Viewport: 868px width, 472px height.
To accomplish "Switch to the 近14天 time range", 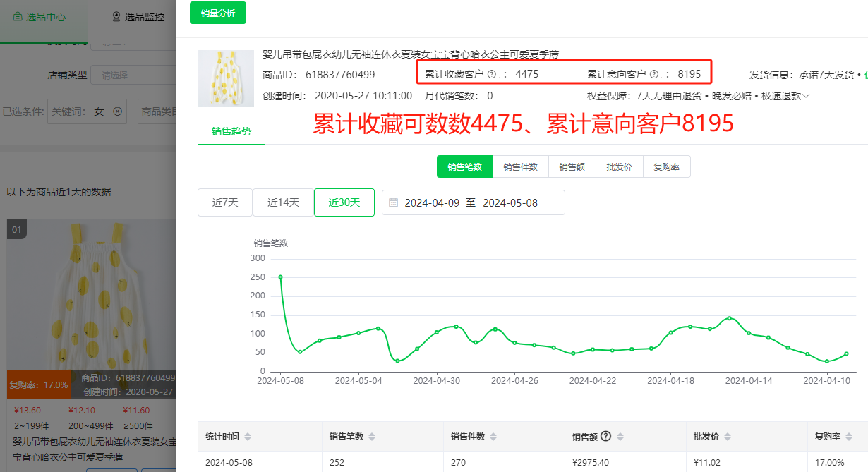I will pyautogui.click(x=284, y=202).
